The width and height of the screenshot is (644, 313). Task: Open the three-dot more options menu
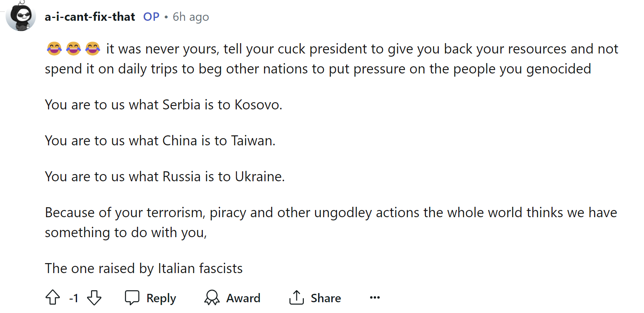[x=375, y=297]
